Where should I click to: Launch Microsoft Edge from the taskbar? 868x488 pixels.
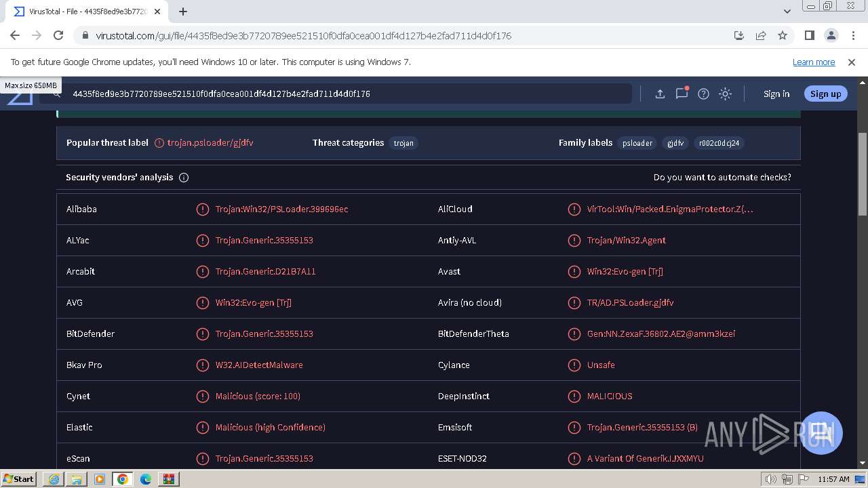click(x=146, y=479)
